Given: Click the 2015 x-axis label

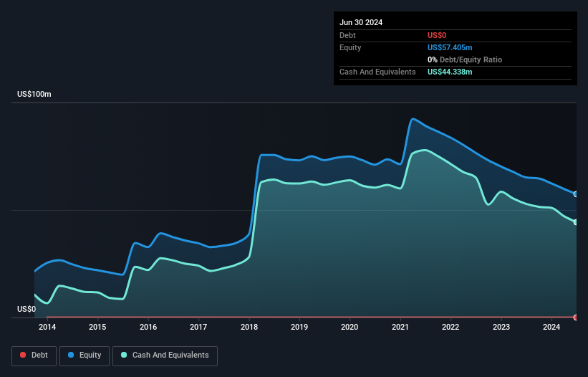Looking at the screenshot, I should pyautogui.click(x=97, y=327).
